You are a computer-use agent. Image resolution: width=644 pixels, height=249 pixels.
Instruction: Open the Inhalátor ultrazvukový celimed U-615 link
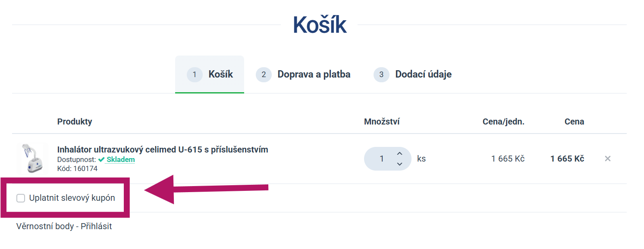tap(163, 149)
